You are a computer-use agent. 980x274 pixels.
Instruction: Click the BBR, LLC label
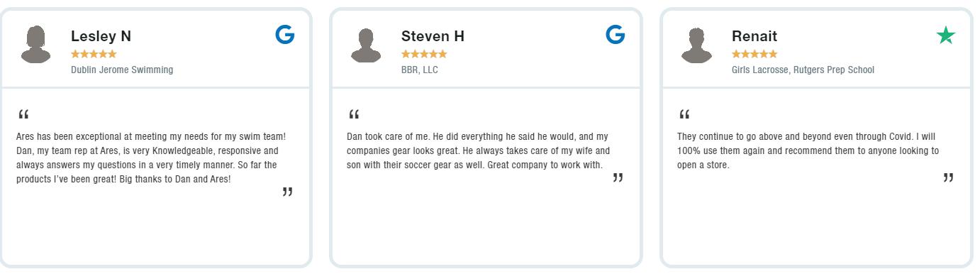420,70
